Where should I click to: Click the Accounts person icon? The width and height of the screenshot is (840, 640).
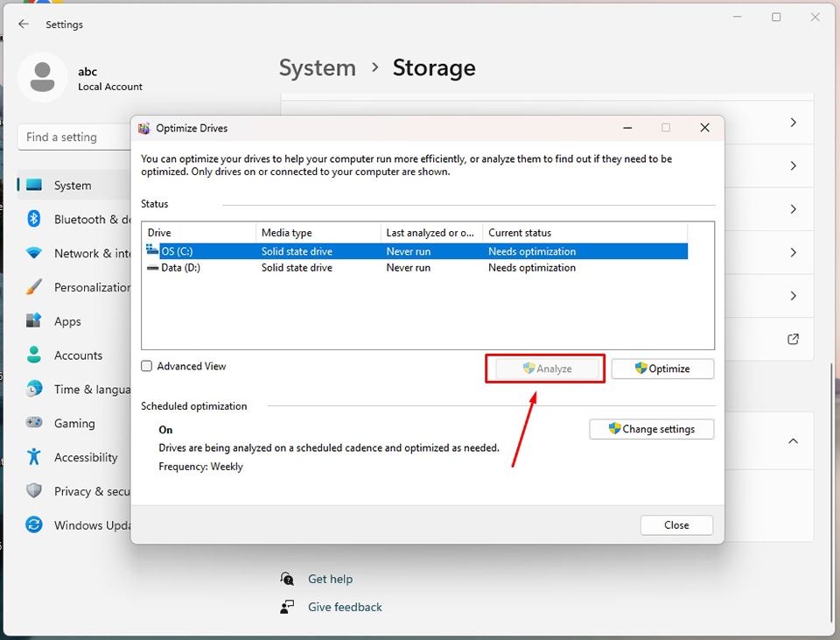(34, 355)
